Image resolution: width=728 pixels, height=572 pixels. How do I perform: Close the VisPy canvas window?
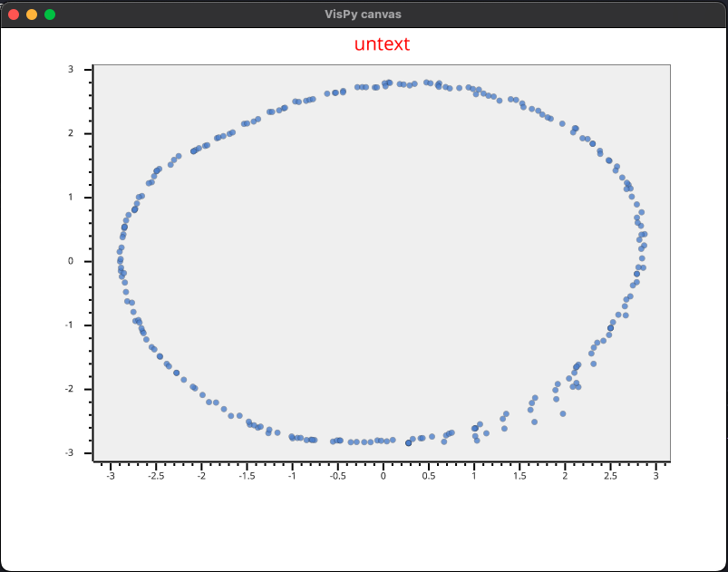tap(14, 15)
